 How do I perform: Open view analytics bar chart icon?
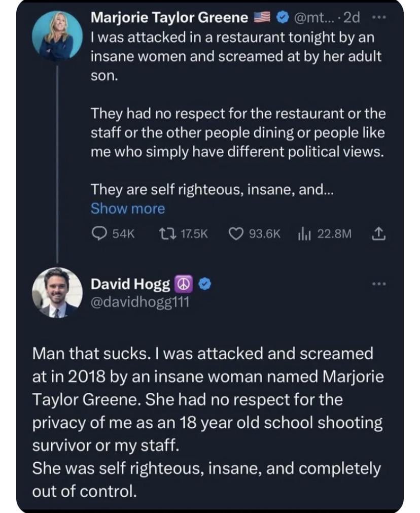[x=304, y=233]
